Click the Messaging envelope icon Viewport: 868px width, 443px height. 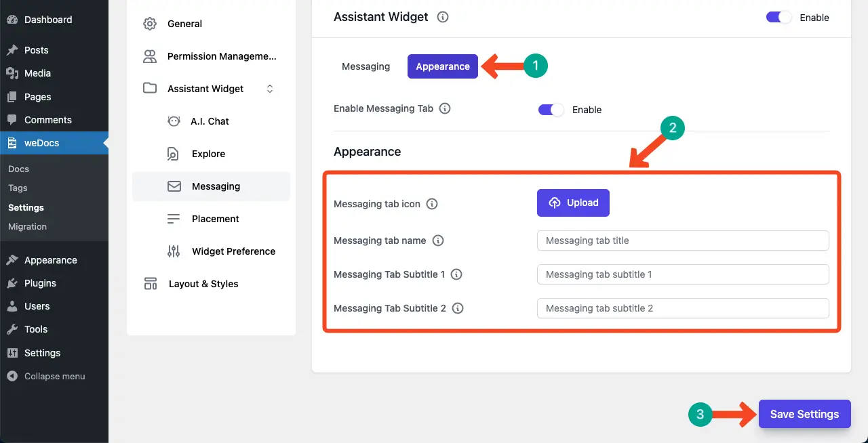click(x=174, y=186)
